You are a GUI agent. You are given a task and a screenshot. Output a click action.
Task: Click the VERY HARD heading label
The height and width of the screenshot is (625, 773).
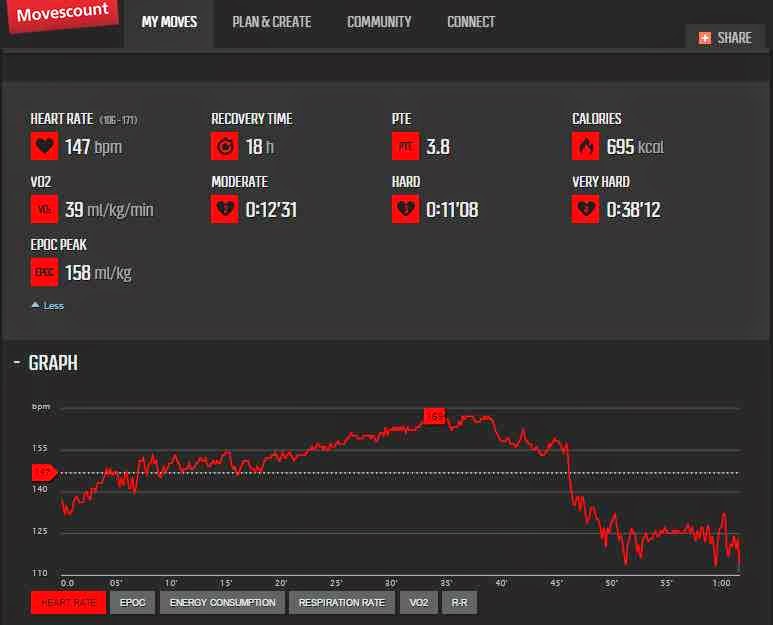click(x=600, y=182)
